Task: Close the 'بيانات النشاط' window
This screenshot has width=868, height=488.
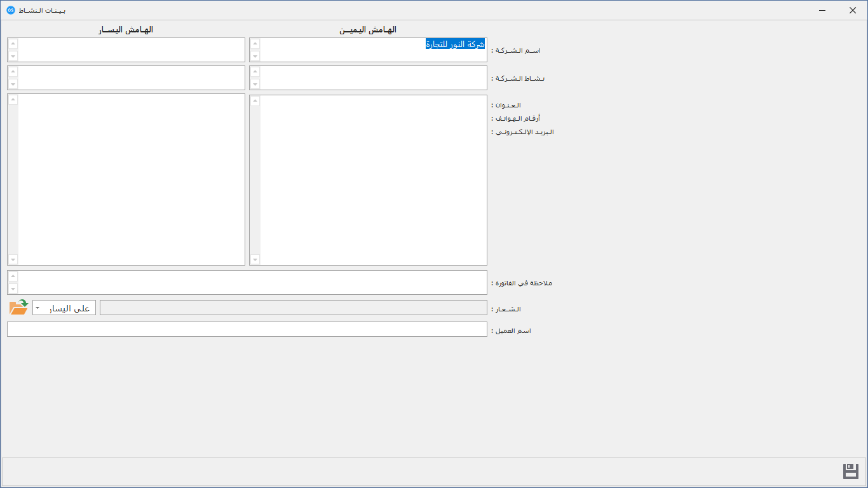Action: 852,10
